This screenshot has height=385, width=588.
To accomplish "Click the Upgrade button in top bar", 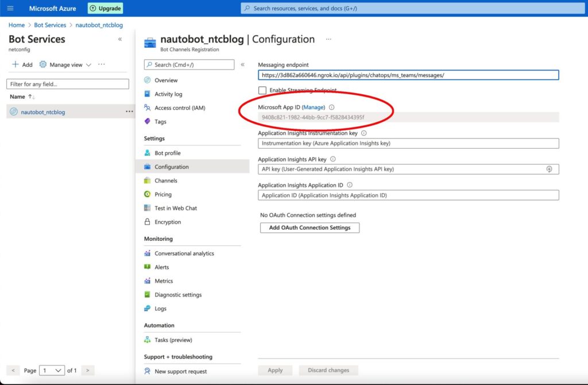I will point(106,8).
